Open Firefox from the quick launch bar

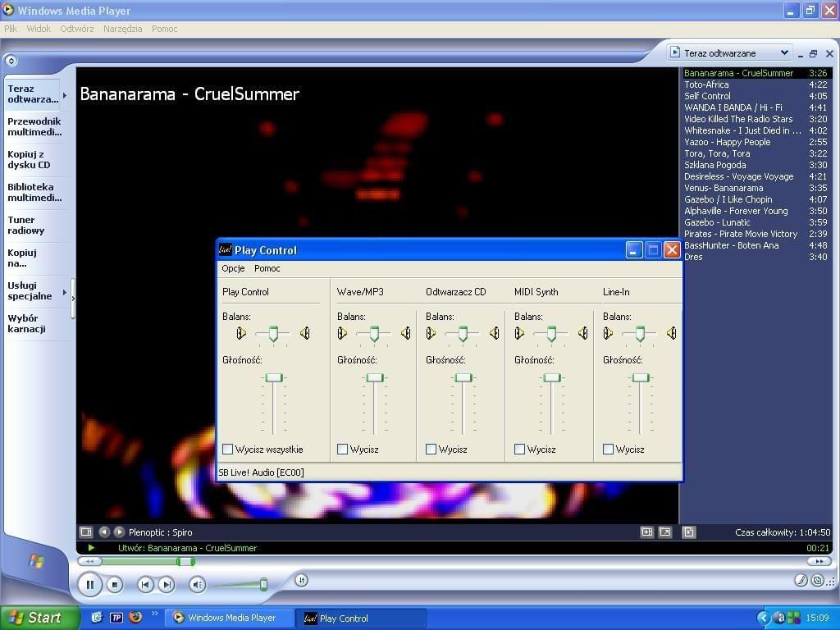[135, 617]
